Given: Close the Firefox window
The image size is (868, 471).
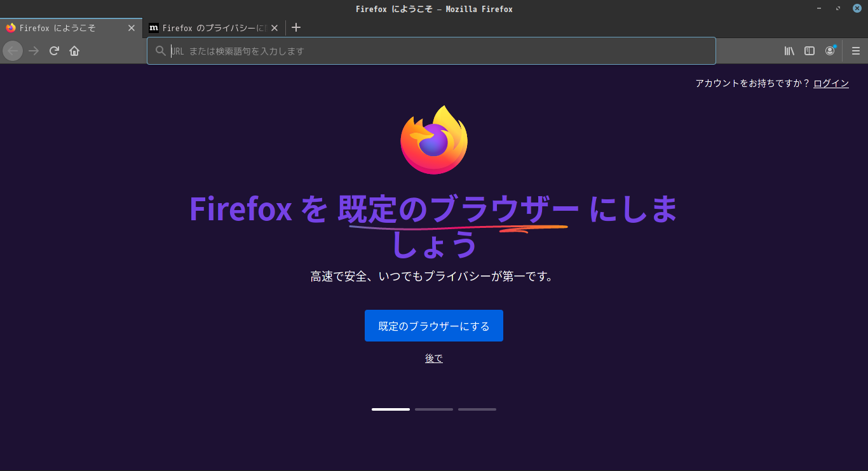Looking at the screenshot, I should click(857, 8).
